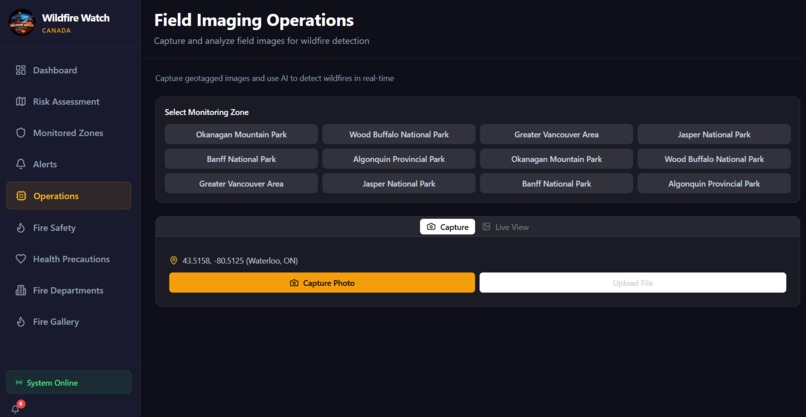This screenshot has width=806, height=417.
Task: Click the Upload File button
Action: tap(633, 283)
